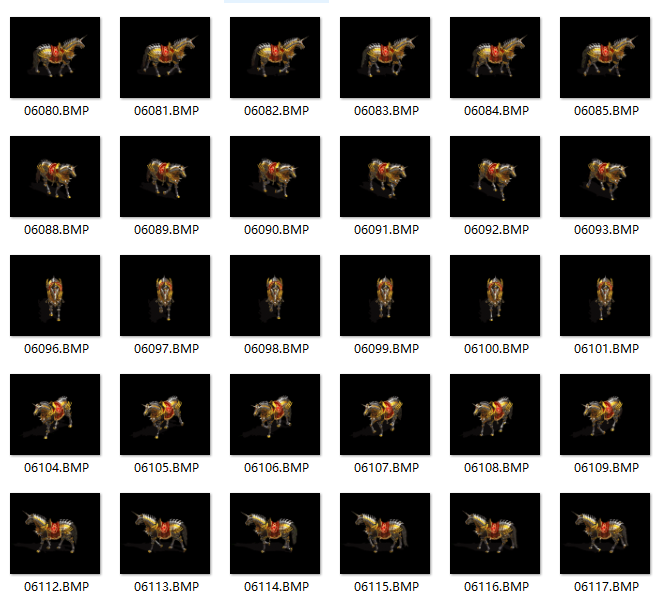Screen dimensions: 660x611
Task: Select the 06080.BMP horse thumbnail
Action: coord(55,57)
